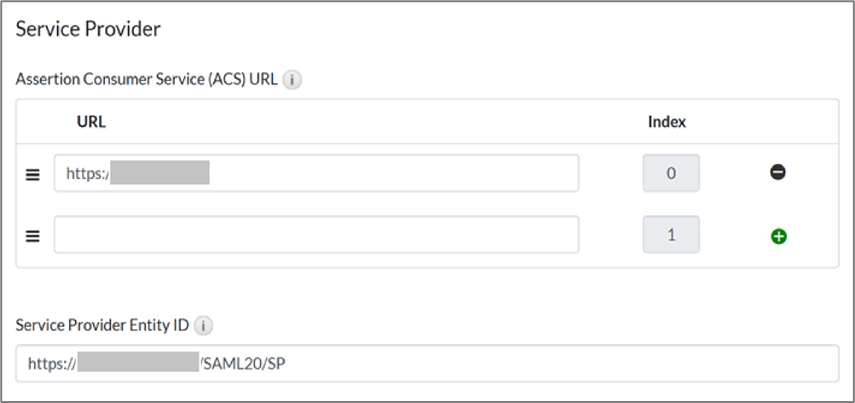Grab the drag handle of second URL row
Screen dimensions: 855x403
point(32,236)
